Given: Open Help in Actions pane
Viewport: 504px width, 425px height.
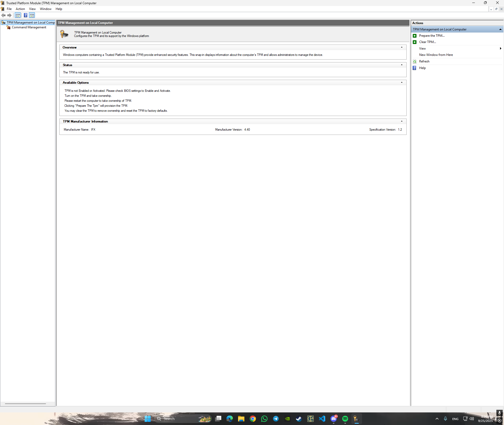Looking at the screenshot, I should coord(422,68).
